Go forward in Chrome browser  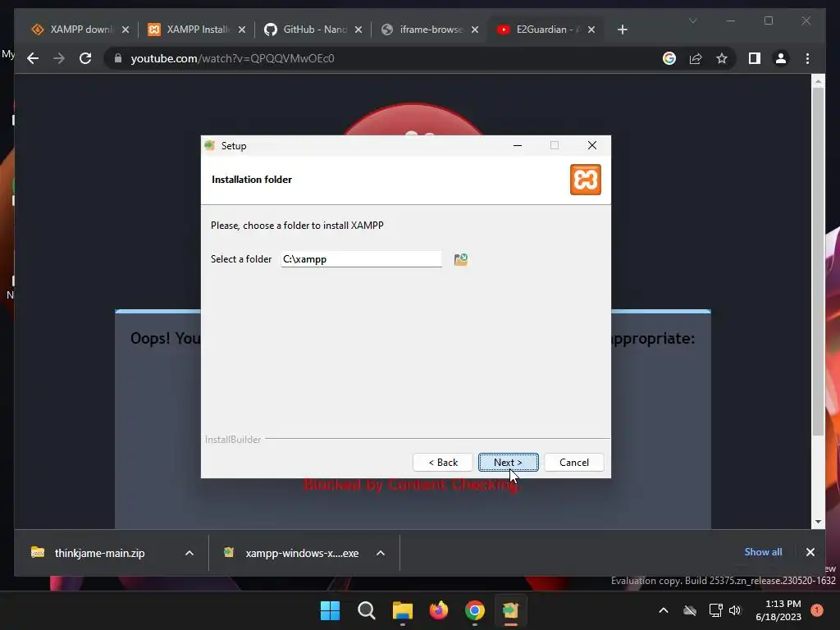coord(59,58)
